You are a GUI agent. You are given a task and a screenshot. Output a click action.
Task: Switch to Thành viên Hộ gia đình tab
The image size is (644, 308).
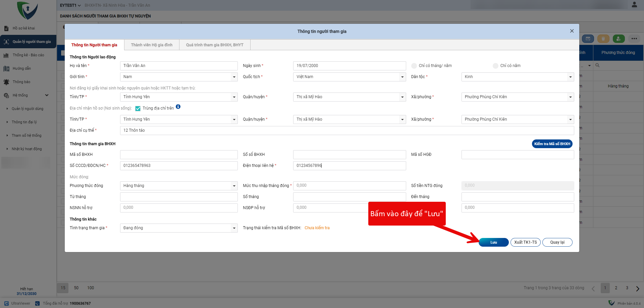click(152, 45)
